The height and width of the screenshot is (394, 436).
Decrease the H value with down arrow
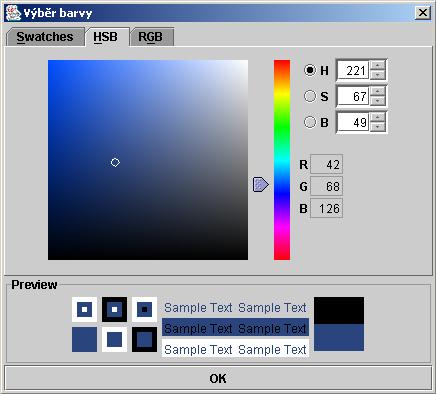click(x=378, y=75)
